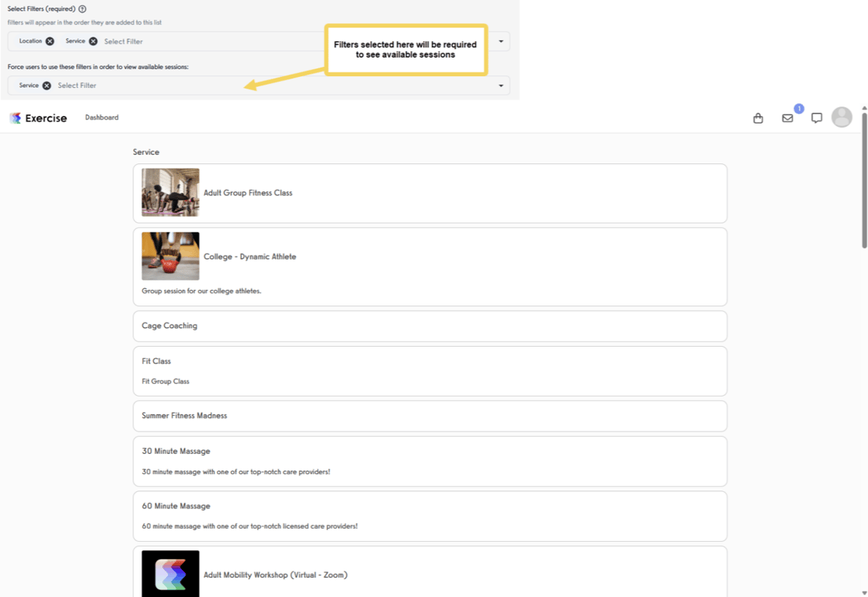Click the Exercise logo icon
868x597 pixels.
pyautogui.click(x=16, y=118)
